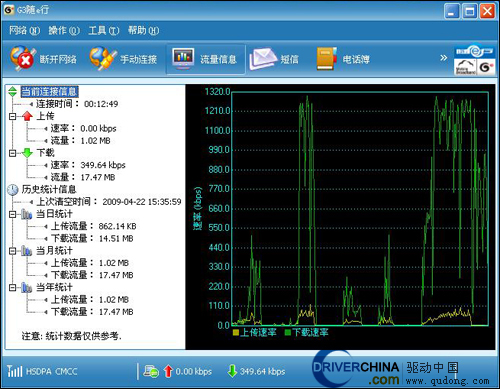This screenshot has height=389, width=500.
Task: Click the 注意: 统计数据仅供参考 note
Action: 72,336
